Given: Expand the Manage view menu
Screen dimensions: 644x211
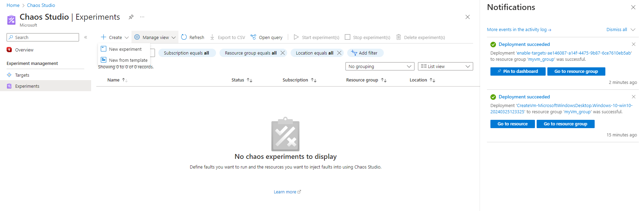Looking at the screenshot, I should coord(155,37).
